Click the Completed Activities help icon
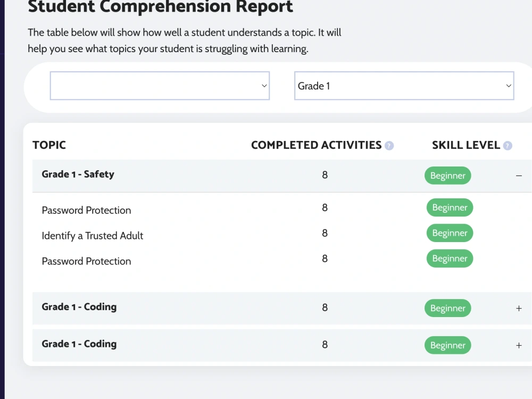The height and width of the screenshot is (399, 532). (389, 146)
